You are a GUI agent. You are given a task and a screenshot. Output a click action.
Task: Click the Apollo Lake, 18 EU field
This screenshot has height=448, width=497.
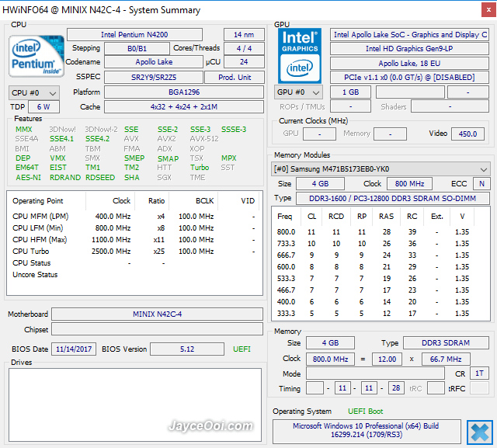click(x=409, y=64)
